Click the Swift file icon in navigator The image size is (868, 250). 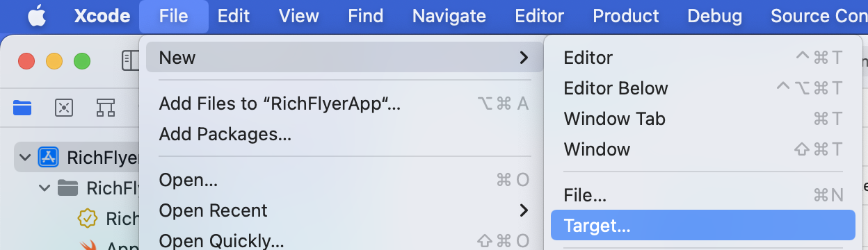pos(87,245)
